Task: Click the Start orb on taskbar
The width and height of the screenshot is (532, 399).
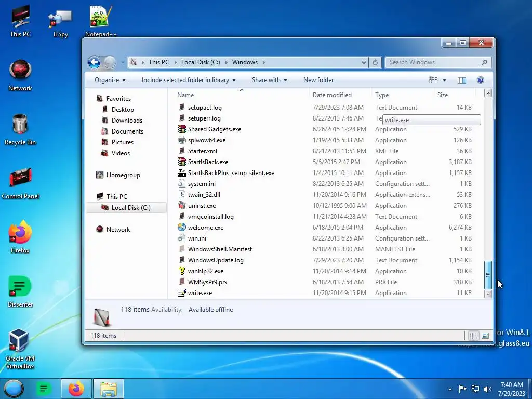Action: pos(14,389)
